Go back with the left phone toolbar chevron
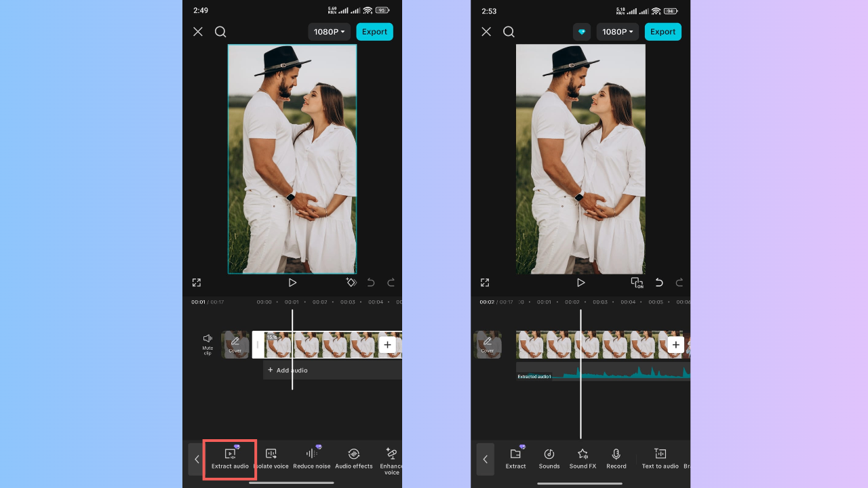 pyautogui.click(x=197, y=459)
